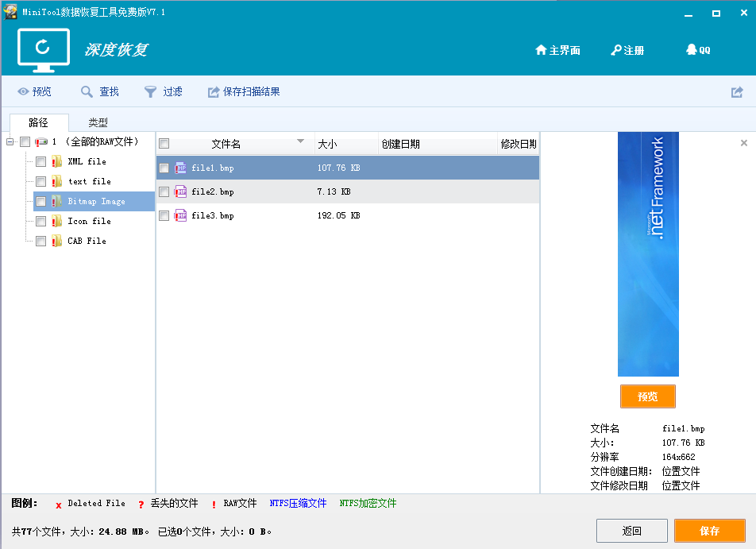Sort by the 修改日期 column header
The image size is (756, 549).
pyautogui.click(x=519, y=144)
